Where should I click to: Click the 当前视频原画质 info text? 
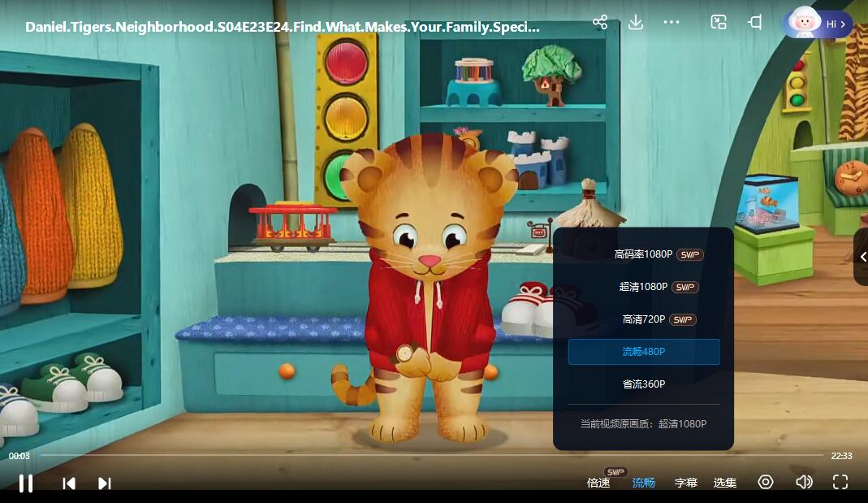pyautogui.click(x=643, y=424)
